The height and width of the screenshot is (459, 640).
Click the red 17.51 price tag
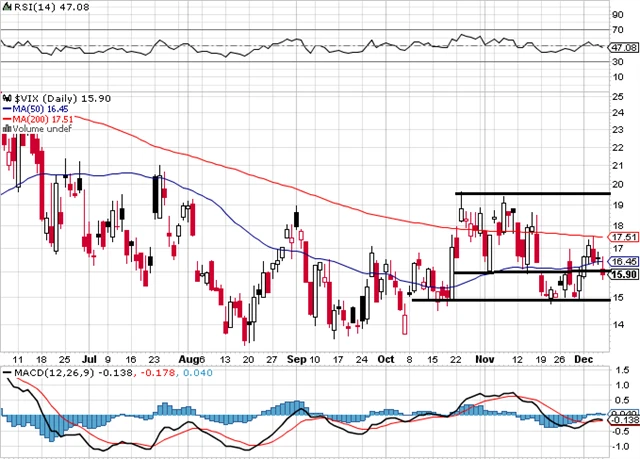pos(621,236)
